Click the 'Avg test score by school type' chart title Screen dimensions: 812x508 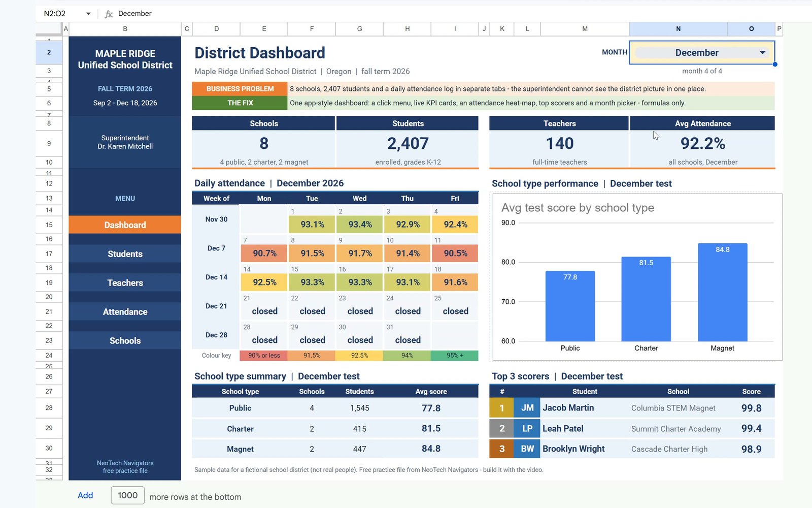pos(578,208)
